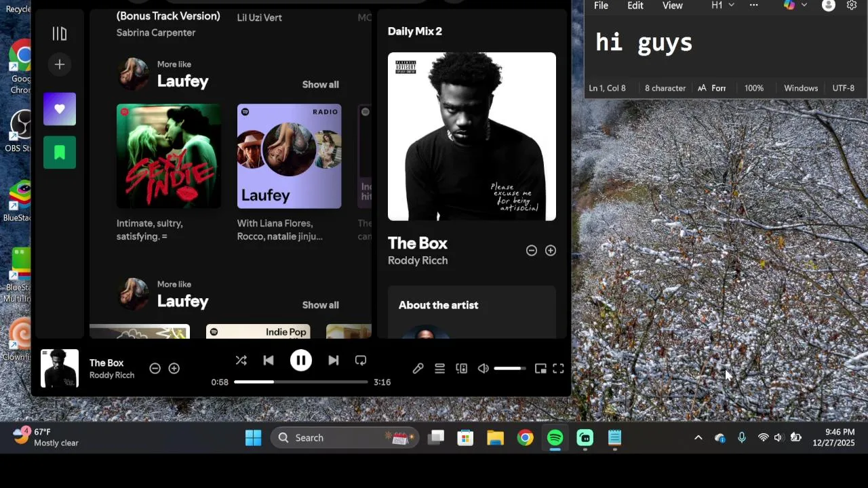Click 'hi guys' text in Notepad editor
Viewport: 868px width, 488px height.
[644, 43]
